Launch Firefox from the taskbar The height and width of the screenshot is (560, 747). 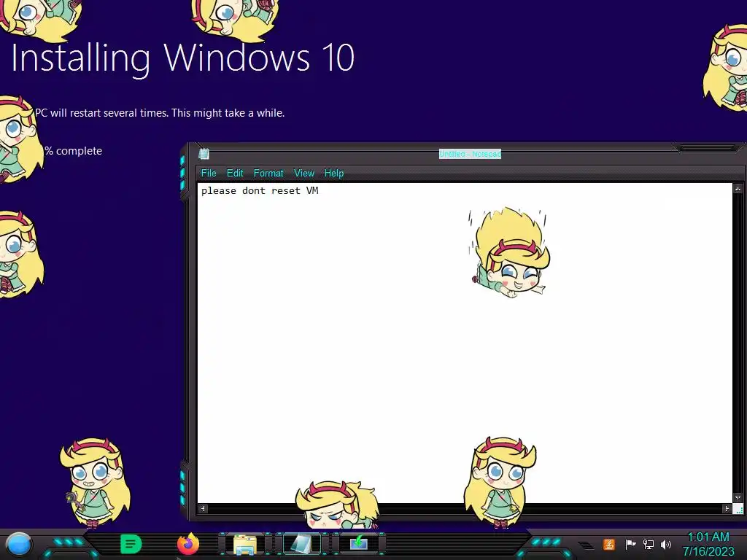pyautogui.click(x=188, y=545)
